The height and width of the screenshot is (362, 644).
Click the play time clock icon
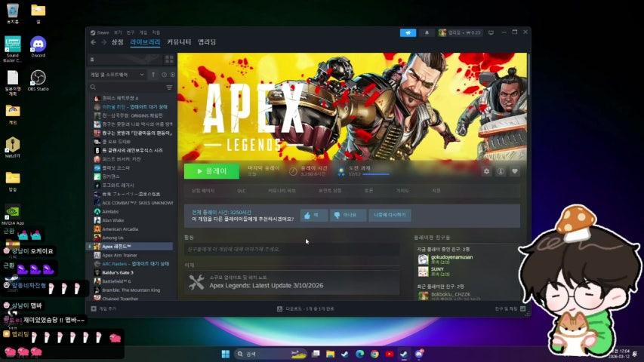click(x=293, y=171)
